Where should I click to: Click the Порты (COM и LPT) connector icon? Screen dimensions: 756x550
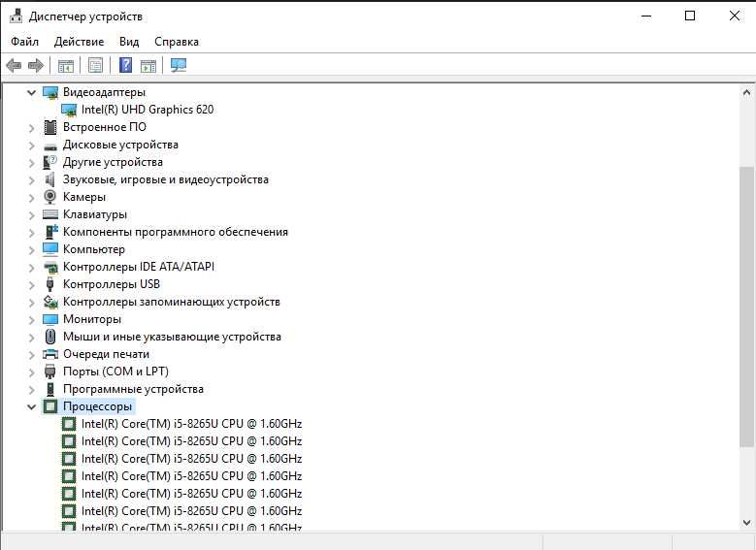[x=49, y=372]
